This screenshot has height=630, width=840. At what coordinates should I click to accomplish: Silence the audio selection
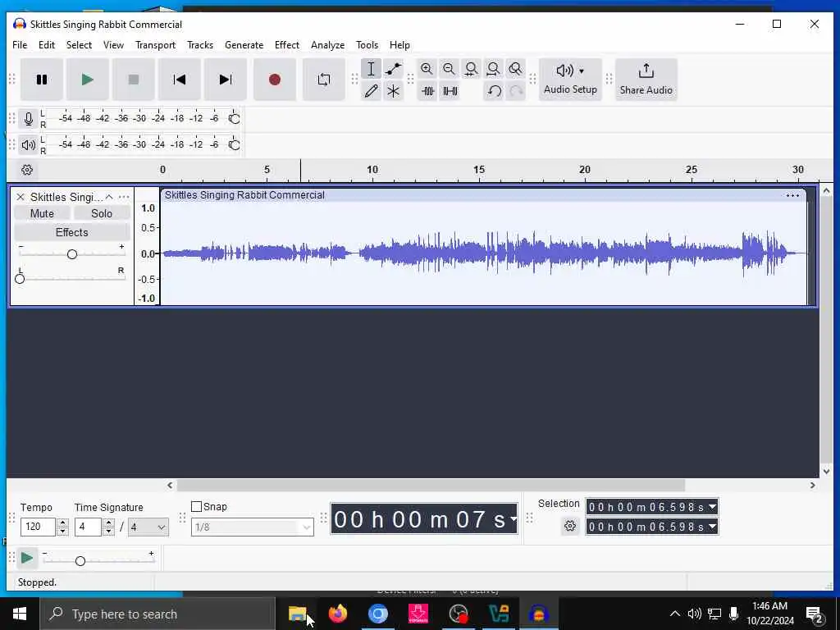coord(450,91)
